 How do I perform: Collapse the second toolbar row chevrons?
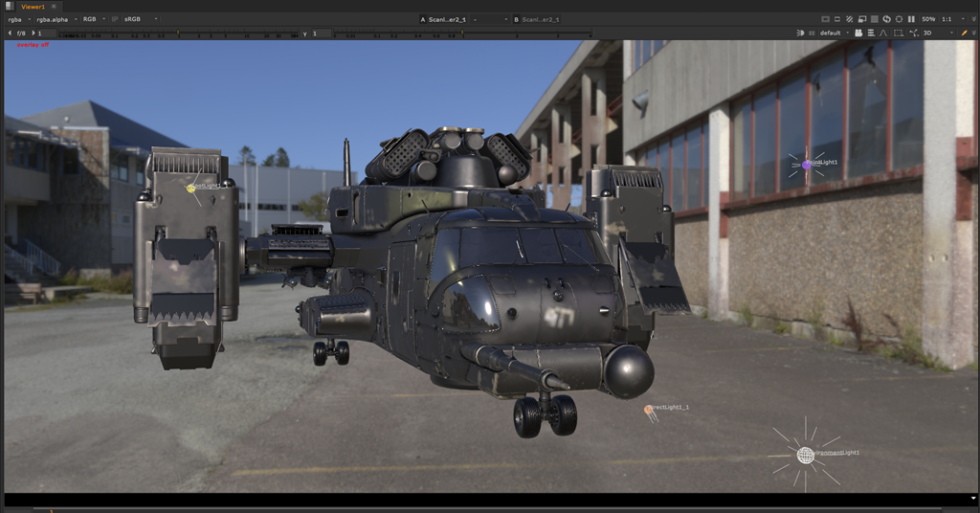pyautogui.click(x=974, y=33)
